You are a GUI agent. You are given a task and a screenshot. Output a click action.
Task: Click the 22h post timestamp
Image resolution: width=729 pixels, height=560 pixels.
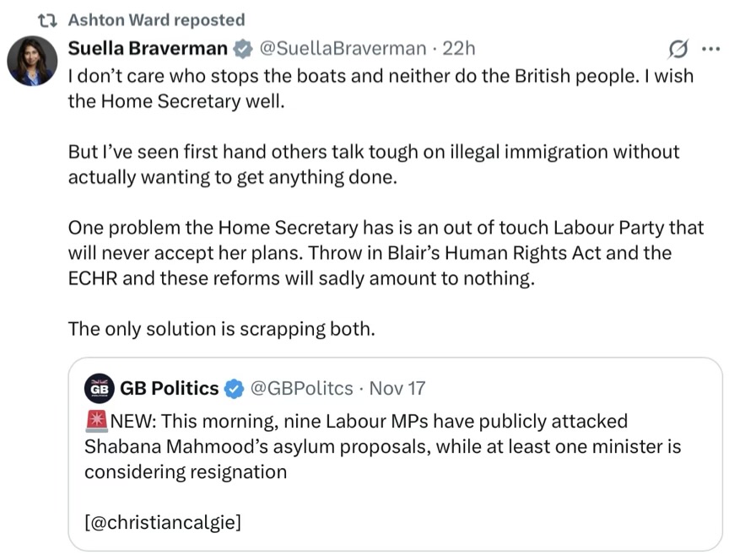coord(459,48)
